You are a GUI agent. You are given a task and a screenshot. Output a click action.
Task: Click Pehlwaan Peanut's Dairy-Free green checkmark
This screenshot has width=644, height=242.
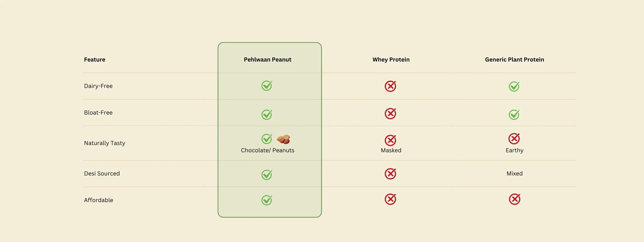(266, 86)
